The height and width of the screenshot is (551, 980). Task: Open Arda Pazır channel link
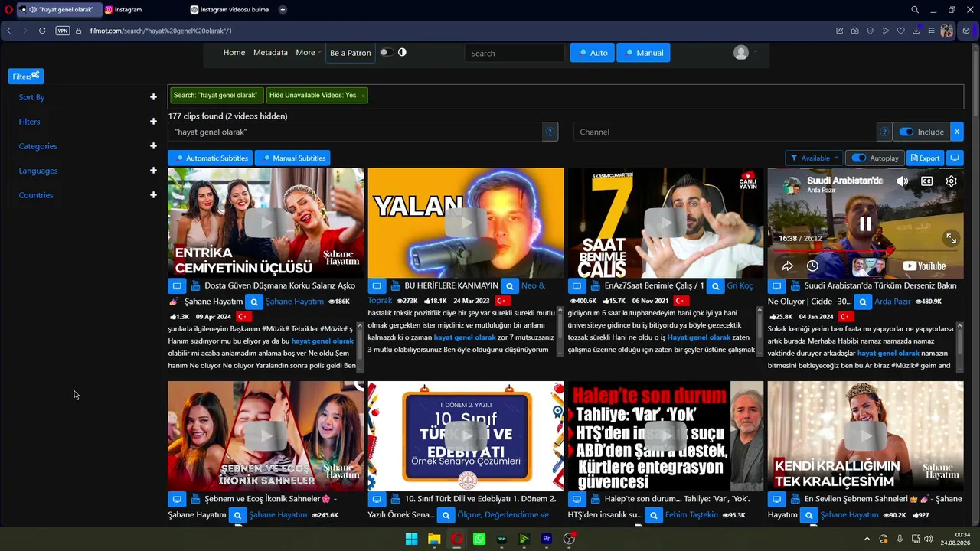pyautogui.click(x=893, y=302)
